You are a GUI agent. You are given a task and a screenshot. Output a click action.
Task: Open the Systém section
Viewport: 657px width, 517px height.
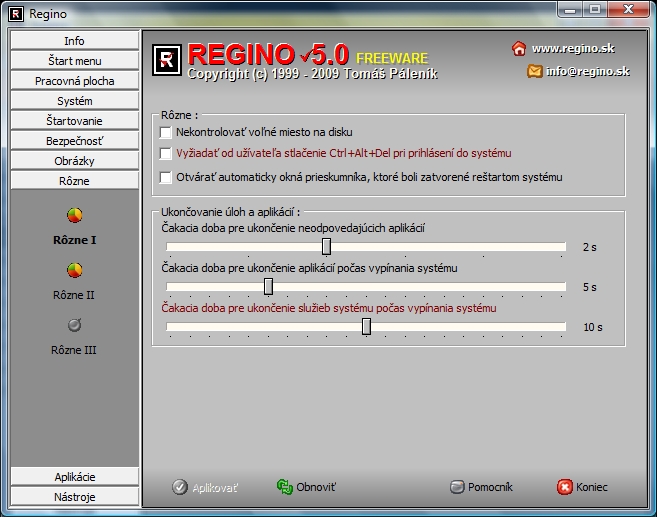tap(75, 101)
